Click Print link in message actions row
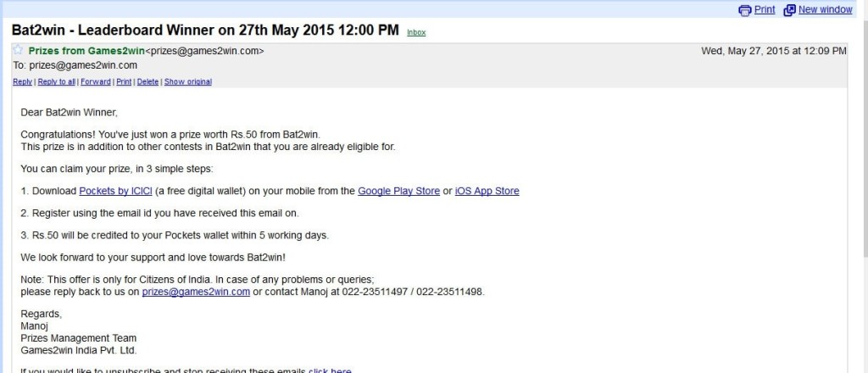868x373 pixels. coord(124,82)
